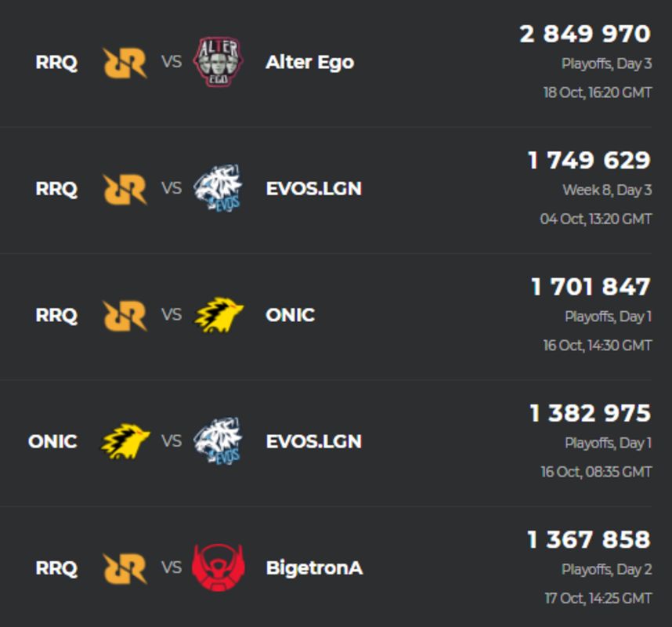
Task: Select EVOS.LGN name in Week 8 match
Action: pos(314,189)
